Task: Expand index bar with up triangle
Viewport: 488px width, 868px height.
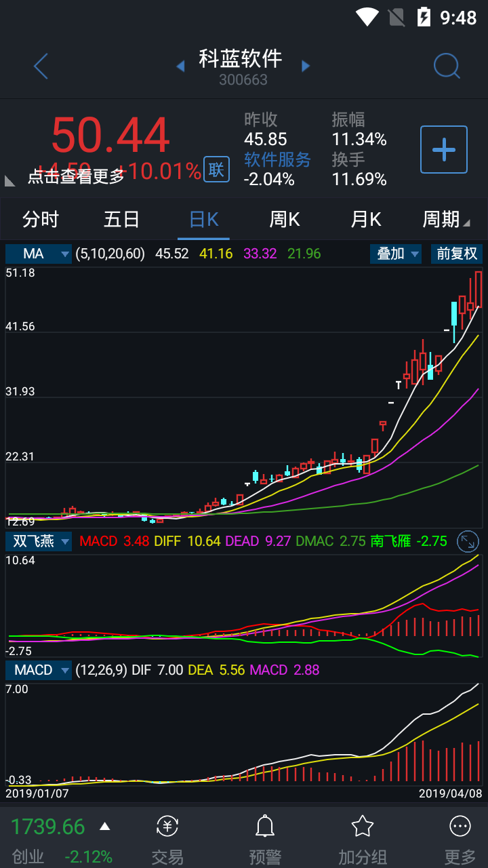Action: pos(104,827)
